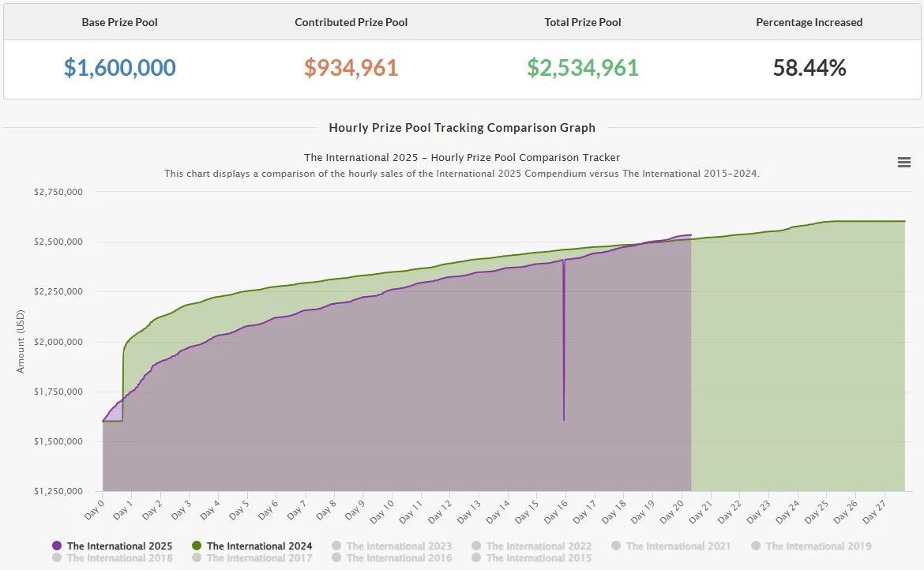
Task: Enable The International 2023 legend series
Action: [x=392, y=546]
